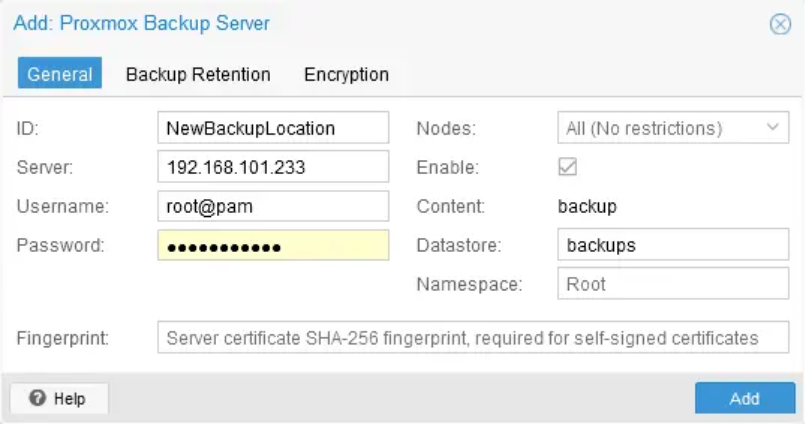Focus the Namespace field
805x424 pixels.
672,284
